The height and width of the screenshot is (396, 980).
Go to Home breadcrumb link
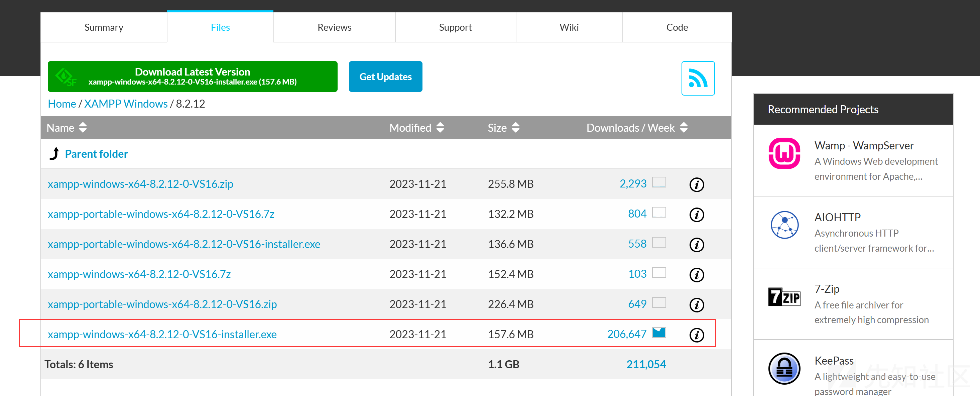[62, 104]
